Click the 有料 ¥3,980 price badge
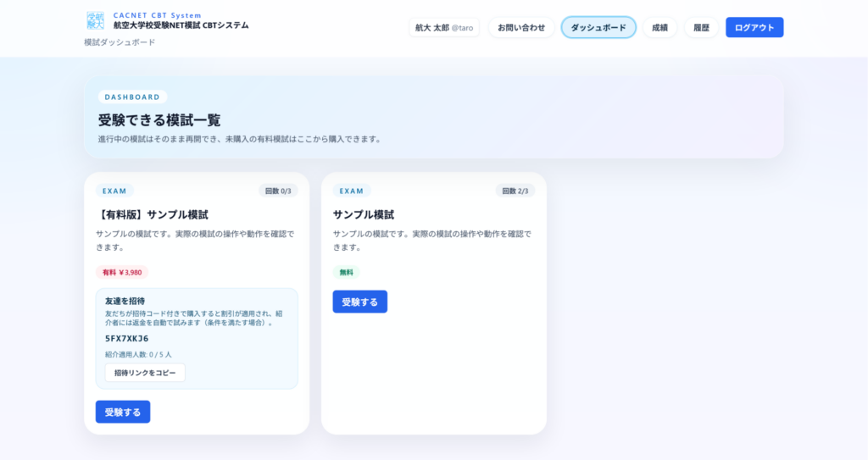 point(122,273)
